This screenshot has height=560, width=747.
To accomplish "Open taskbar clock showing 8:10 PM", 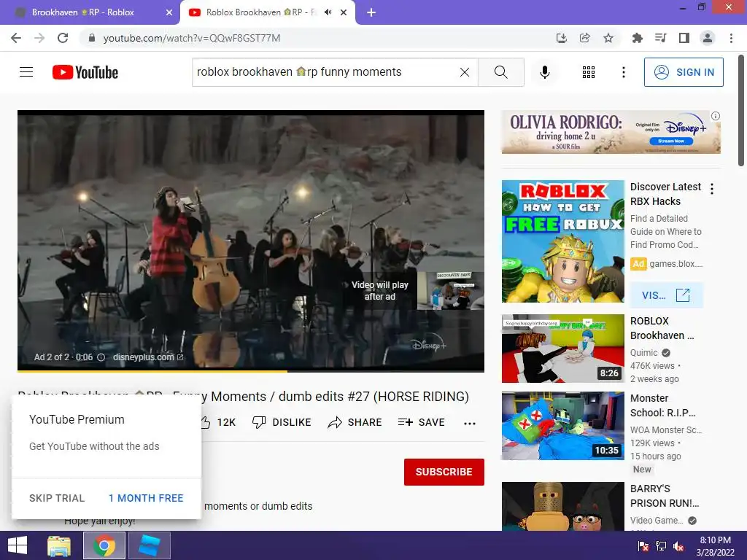I will point(716,545).
